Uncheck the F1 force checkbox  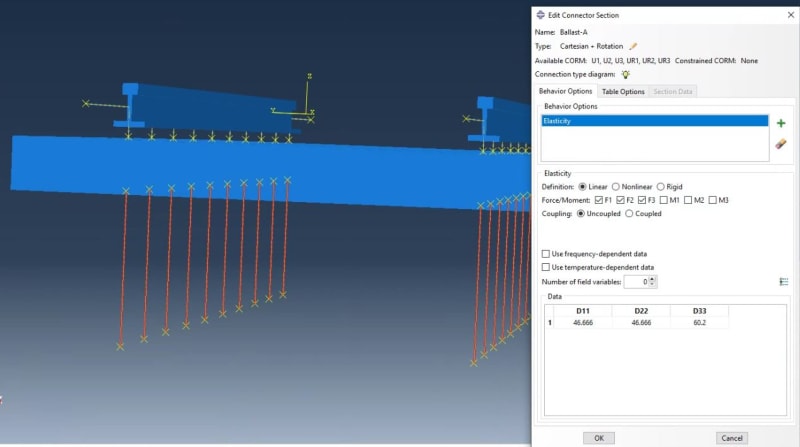(599, 200)
